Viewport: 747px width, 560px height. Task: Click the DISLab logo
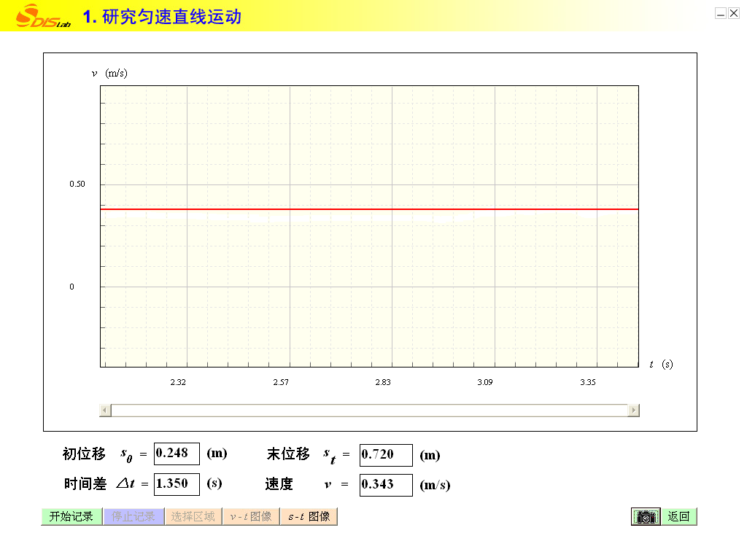coord(44,16)
